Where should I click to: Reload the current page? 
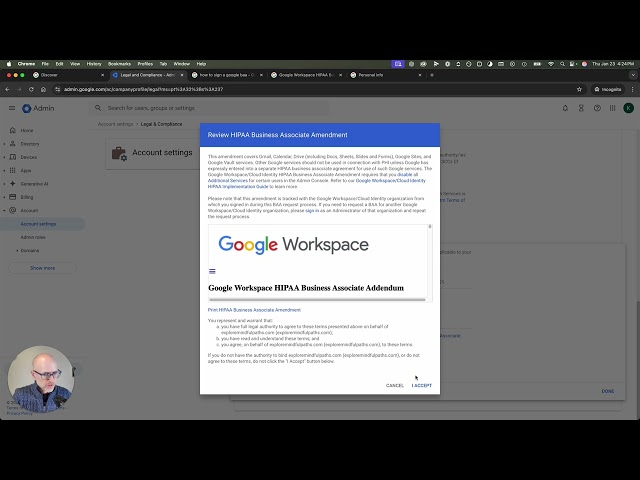tap(31, 89)
